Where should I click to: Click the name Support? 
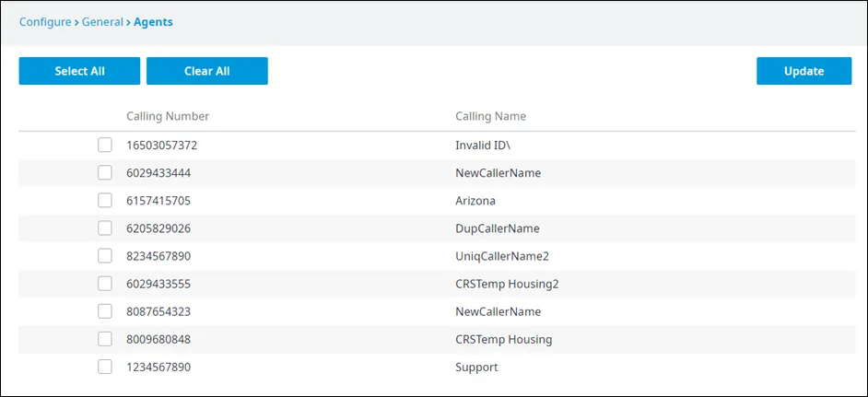pyautogui.click(x=476, y=368)
